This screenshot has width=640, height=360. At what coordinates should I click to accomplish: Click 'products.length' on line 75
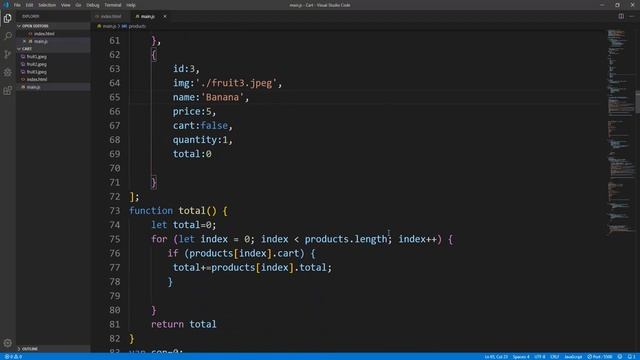tap(346, 239)
